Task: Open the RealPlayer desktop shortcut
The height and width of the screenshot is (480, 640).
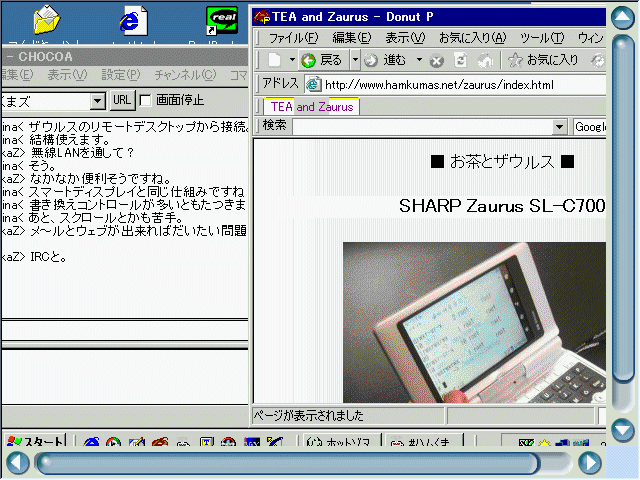Action: click(222, 20)
